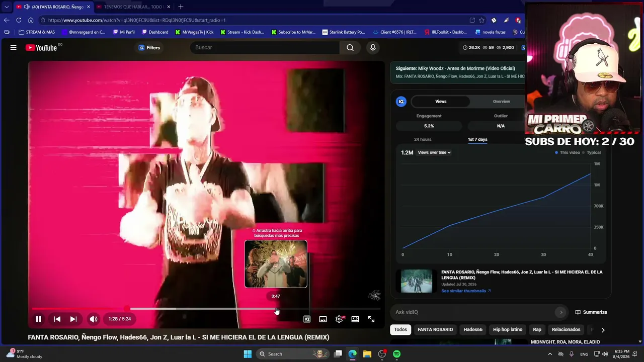Click the YouTube URL in the address bar

pyautogui.click(x=137, y=20)
